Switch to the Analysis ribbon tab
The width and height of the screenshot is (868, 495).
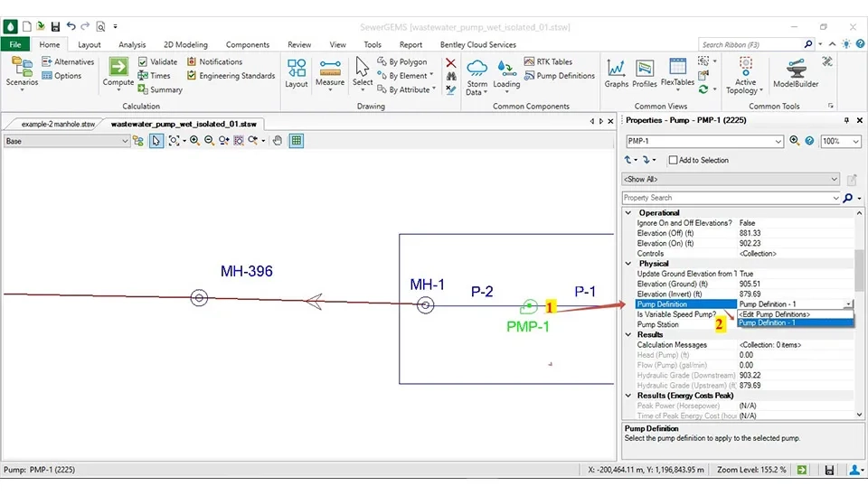(132, 44)
